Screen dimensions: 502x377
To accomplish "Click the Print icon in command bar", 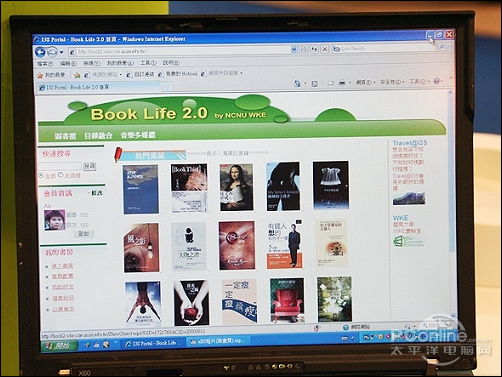I will (342, 82).
